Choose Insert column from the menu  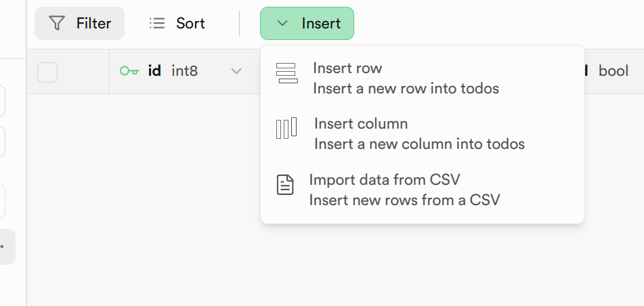[361, 124]
